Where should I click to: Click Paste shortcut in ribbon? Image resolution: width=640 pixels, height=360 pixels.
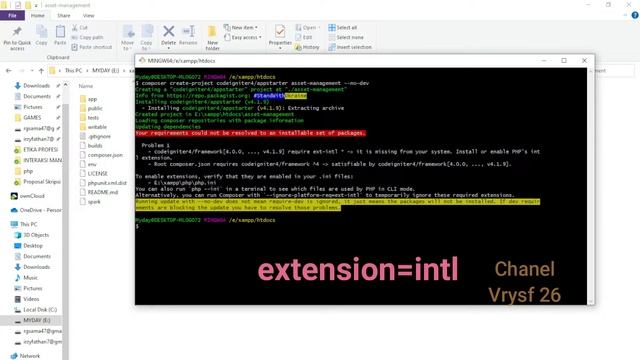[92, 47]
